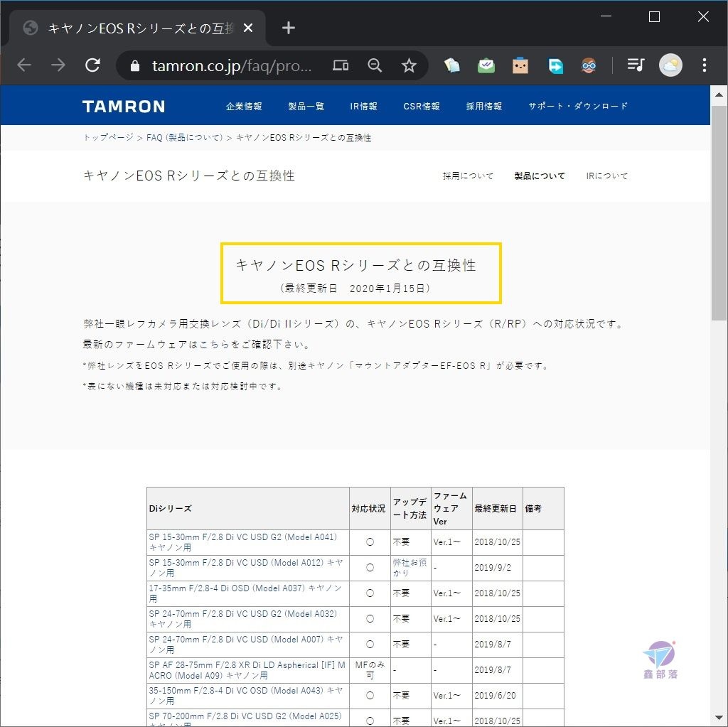Open the 採用情報 menu
Viewport: 728px width, 727px height.
(x=484, y=107)
